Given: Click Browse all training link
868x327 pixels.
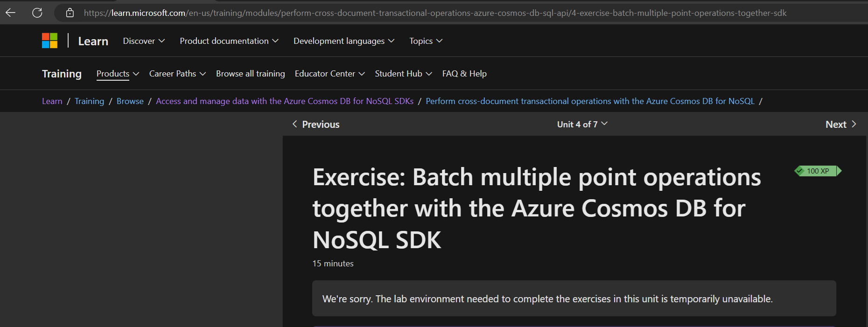Looking at the screenshot, I should tap(250, 74).
